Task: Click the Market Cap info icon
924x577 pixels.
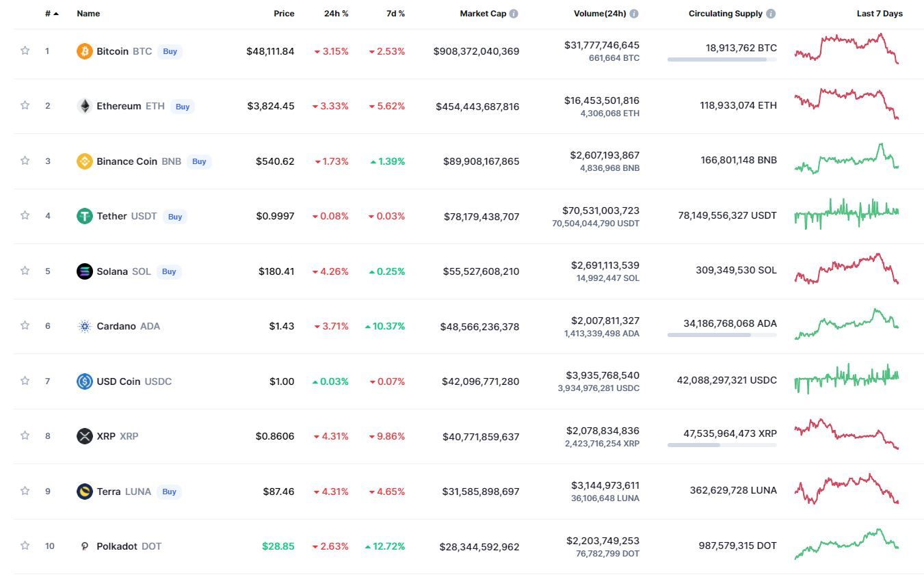Action: click(x=514, y=14)
